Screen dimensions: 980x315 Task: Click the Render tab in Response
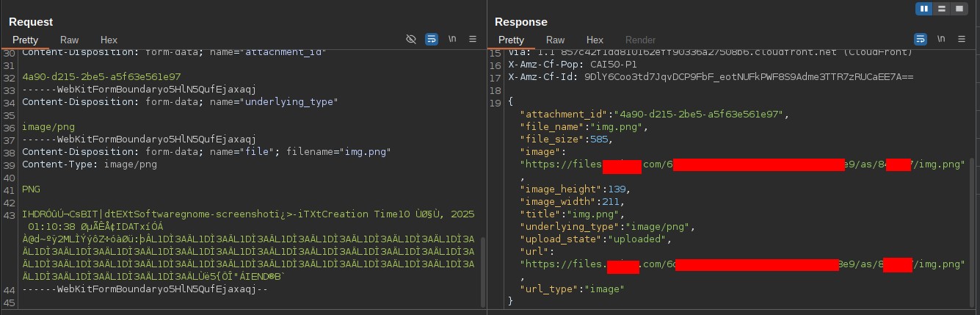pos(640,40)
